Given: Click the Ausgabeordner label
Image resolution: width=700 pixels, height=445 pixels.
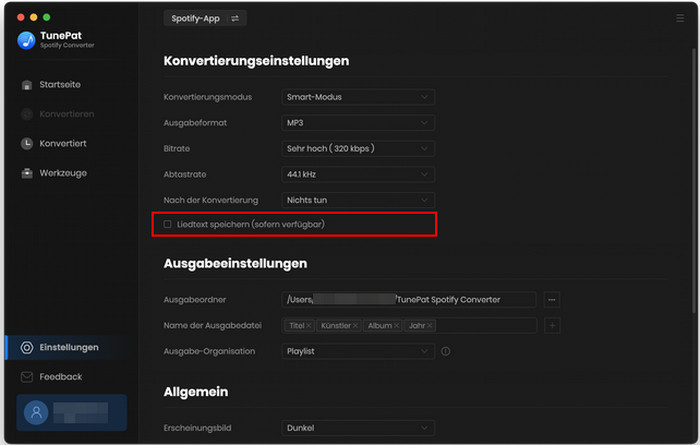Looking at the screenshot, I should coord(195,299).
